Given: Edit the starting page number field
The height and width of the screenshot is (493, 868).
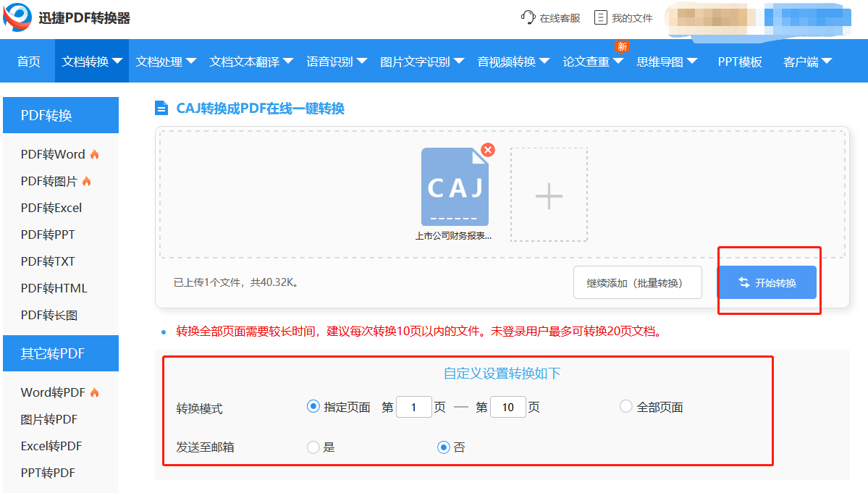Looking at the screenshot, I should click(x=413, y=407).
